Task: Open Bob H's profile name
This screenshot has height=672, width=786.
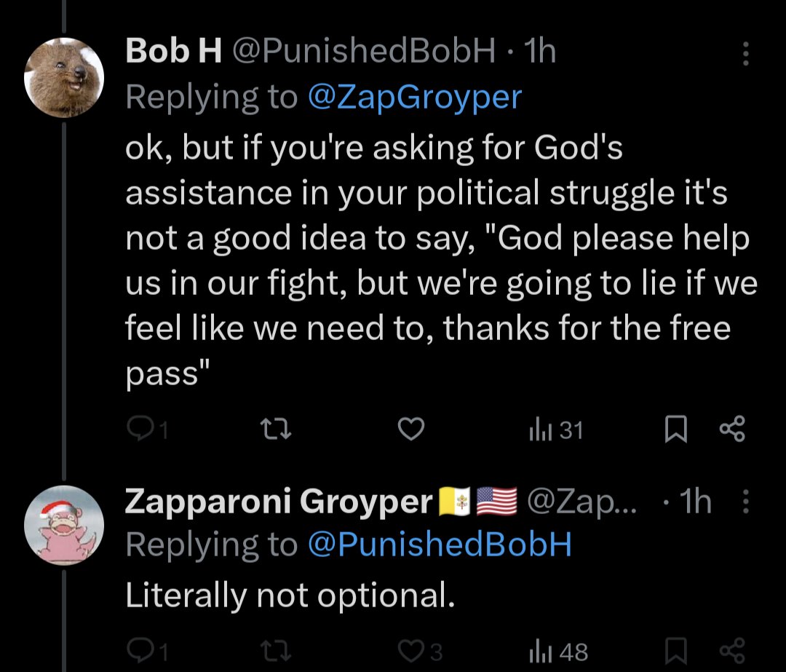Action: tap(173, 51)
